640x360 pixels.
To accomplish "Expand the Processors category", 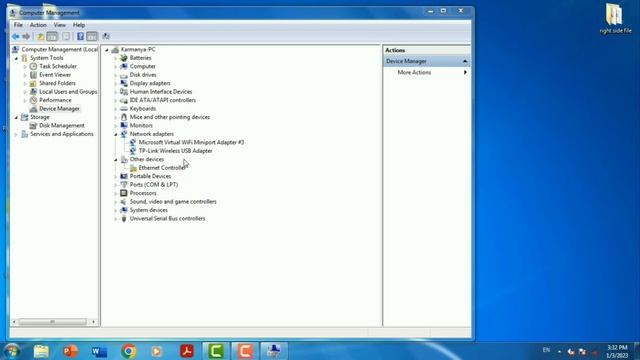I will (x=116, y=193).
